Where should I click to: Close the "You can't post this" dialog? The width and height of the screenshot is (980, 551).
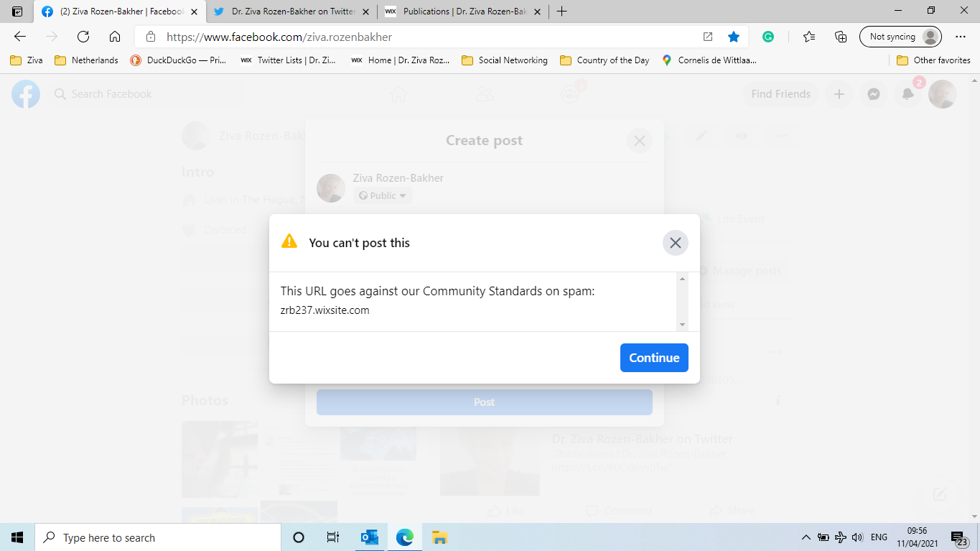pos(675,243)
